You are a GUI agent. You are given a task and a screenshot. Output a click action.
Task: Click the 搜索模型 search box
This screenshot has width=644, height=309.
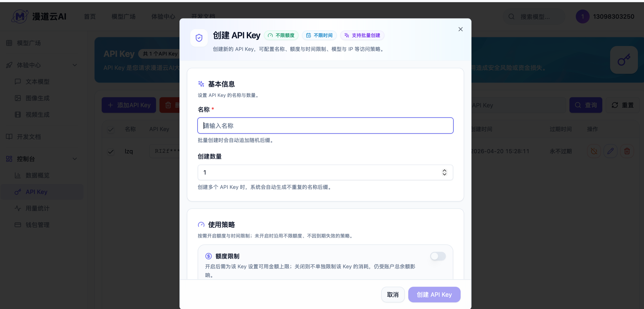pos(534,16)
